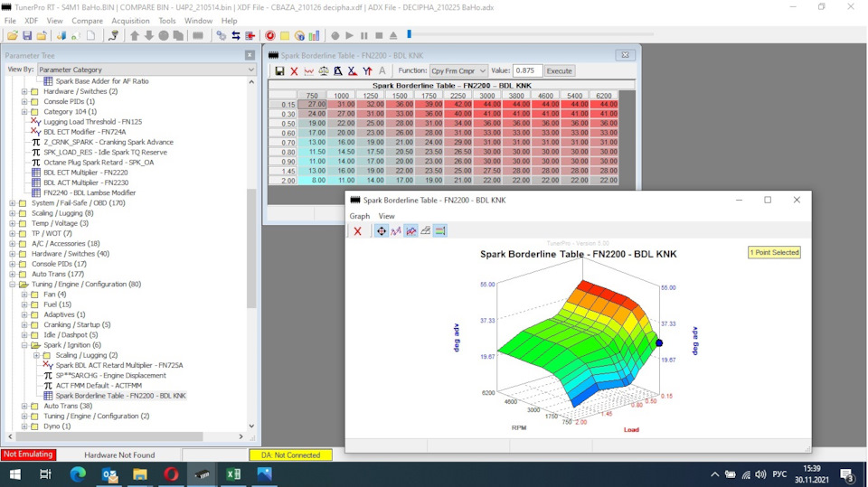The image size is (868, 487).
Task: Toggle the highlighted blue line chart icon in graph window
Action: point(410,231)
